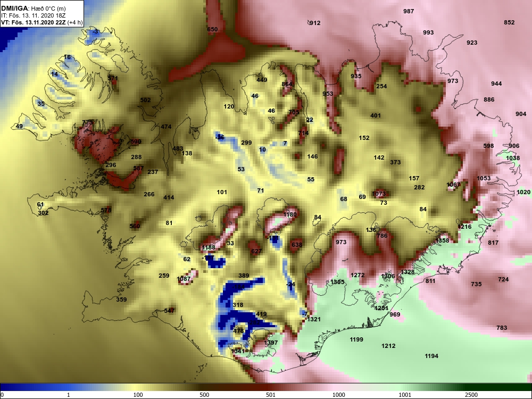Click the map value '817'
The image size is (532, 399).
pos(493,243)
